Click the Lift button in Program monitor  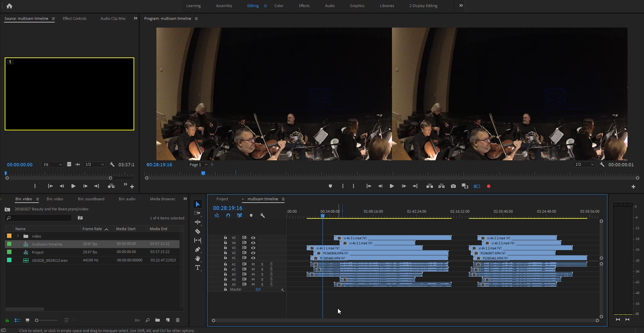coord(430,186)
